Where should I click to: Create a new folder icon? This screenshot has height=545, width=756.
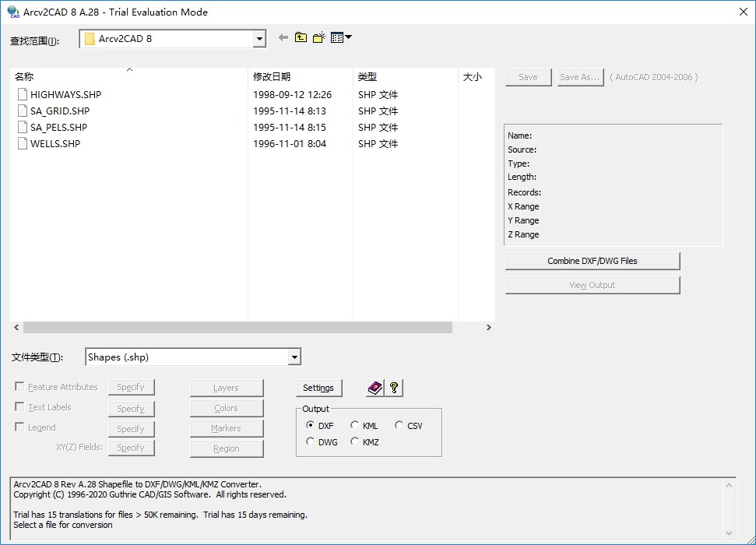tap(318, 37)
